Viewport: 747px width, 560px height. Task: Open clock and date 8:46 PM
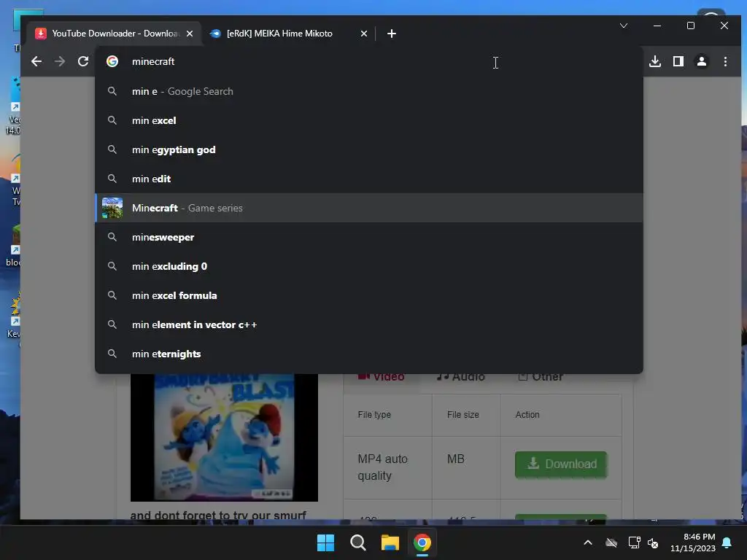693,542
